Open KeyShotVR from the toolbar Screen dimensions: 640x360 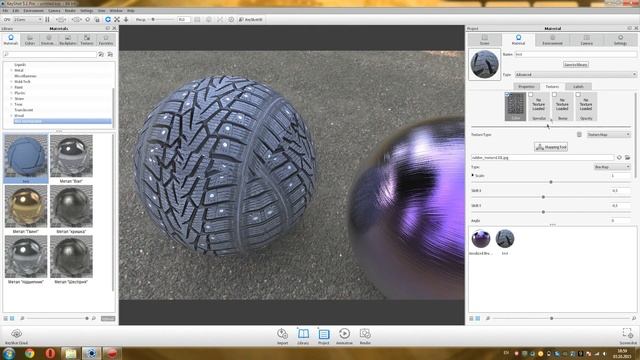click(x=251, y=19)
